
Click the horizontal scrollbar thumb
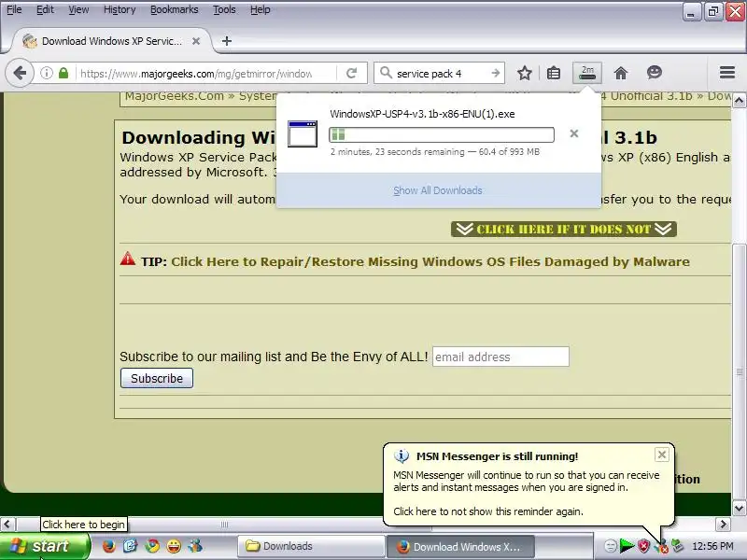pyautogui.click(x=224, y=525)
